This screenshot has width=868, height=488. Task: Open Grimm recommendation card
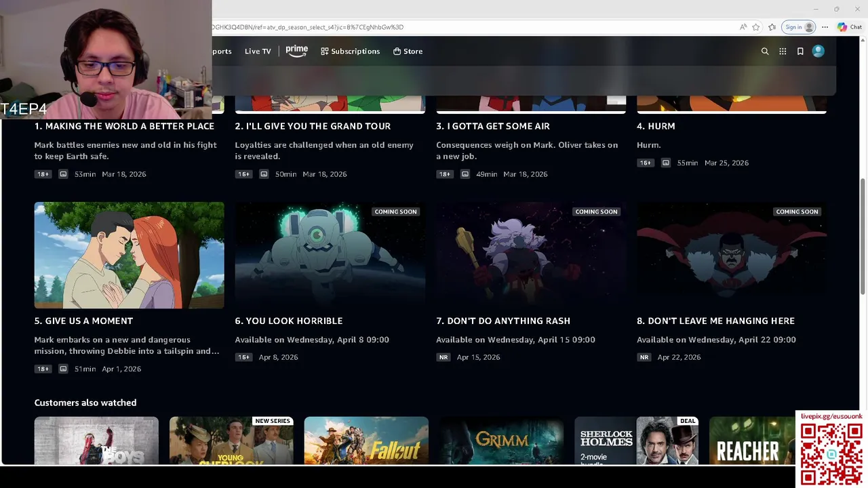click(x=501, y=441)
